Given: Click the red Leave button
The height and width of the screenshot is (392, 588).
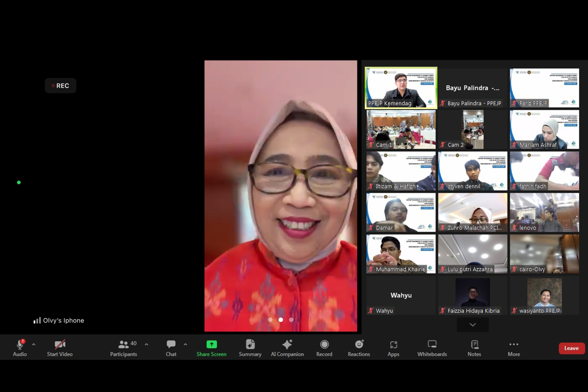Looking at the screenshot, I should 571,348.
